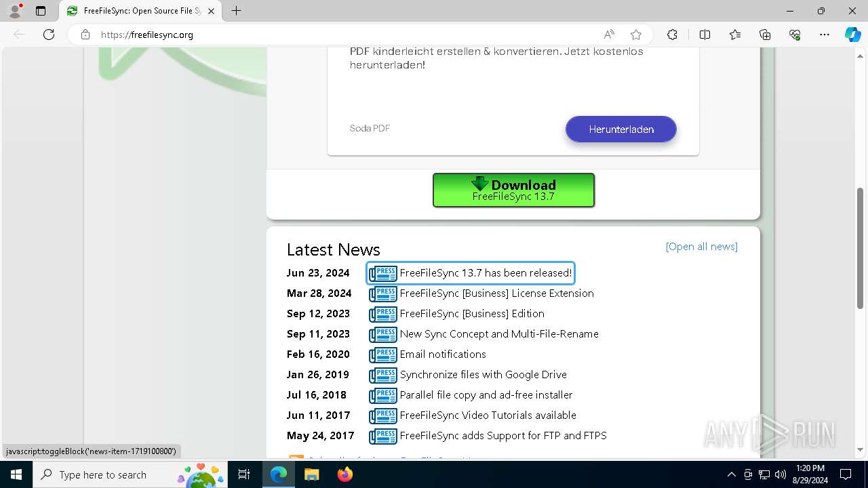868x488 pixels.
Task: Click the page vertical scrollbar thumb
Action: pos(861,247)
